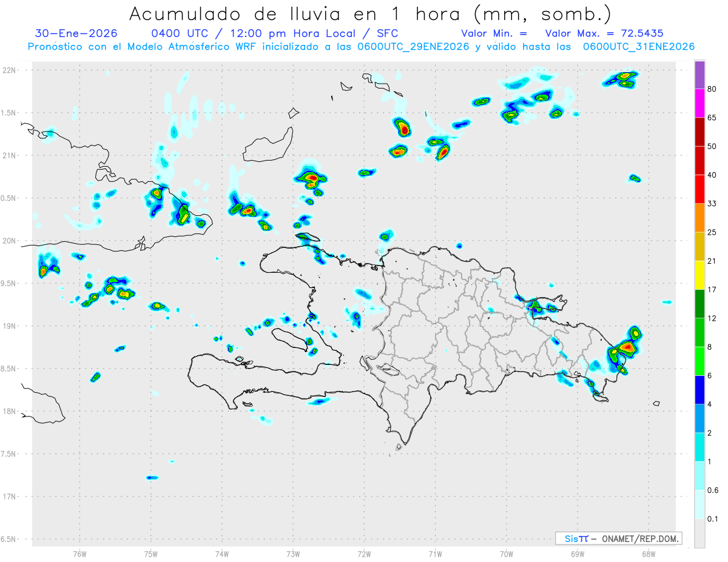Click the legend value "65"

pos(712,118)
